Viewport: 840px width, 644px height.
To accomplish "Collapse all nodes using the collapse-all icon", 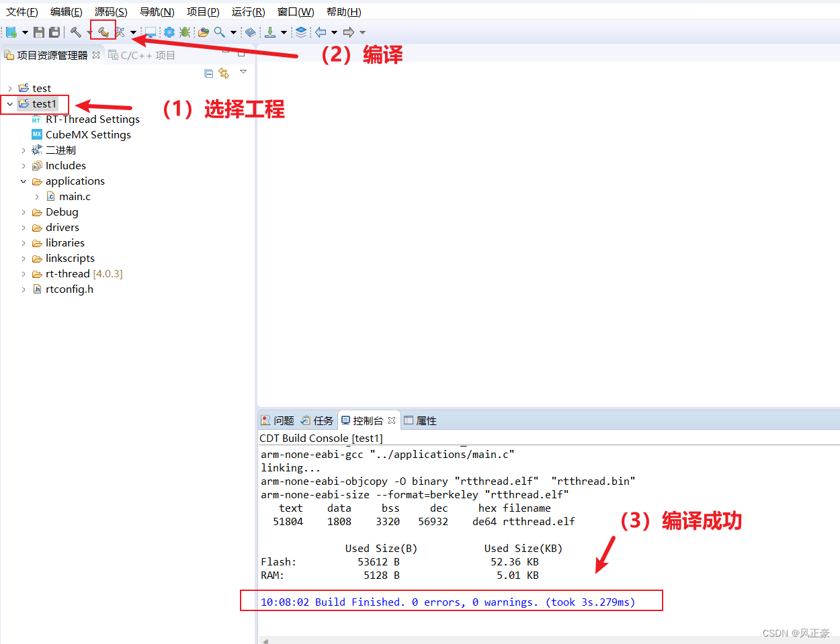I will tap(208, 73).
